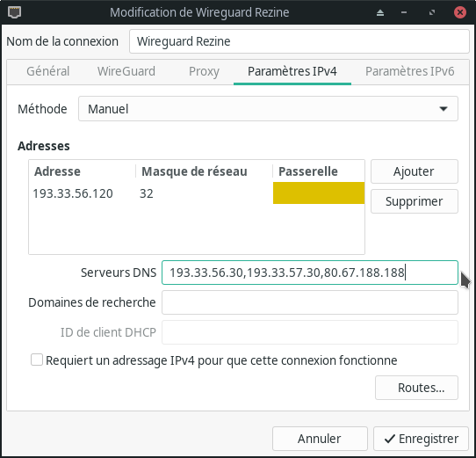Click the highlighted yellow Passerelle cell

(319, 193)
